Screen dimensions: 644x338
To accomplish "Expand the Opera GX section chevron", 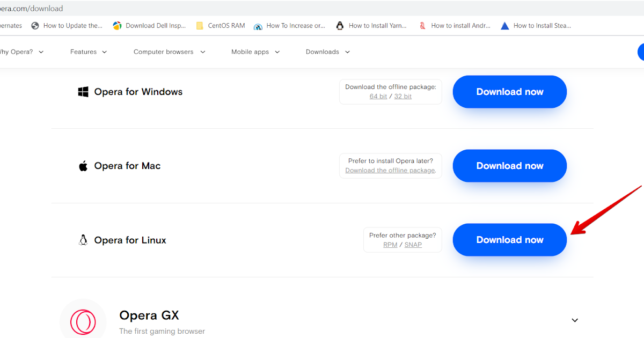I will point(575,320).
